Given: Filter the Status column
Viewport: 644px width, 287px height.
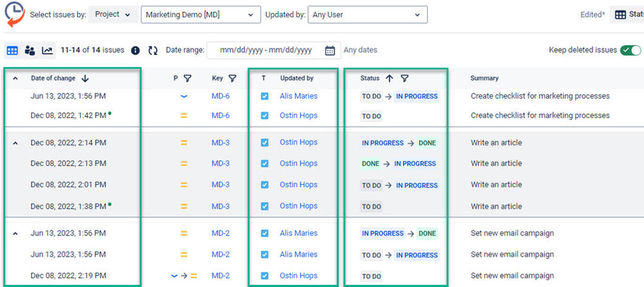Looking at the screenshot, I should (x=404, y=78).
